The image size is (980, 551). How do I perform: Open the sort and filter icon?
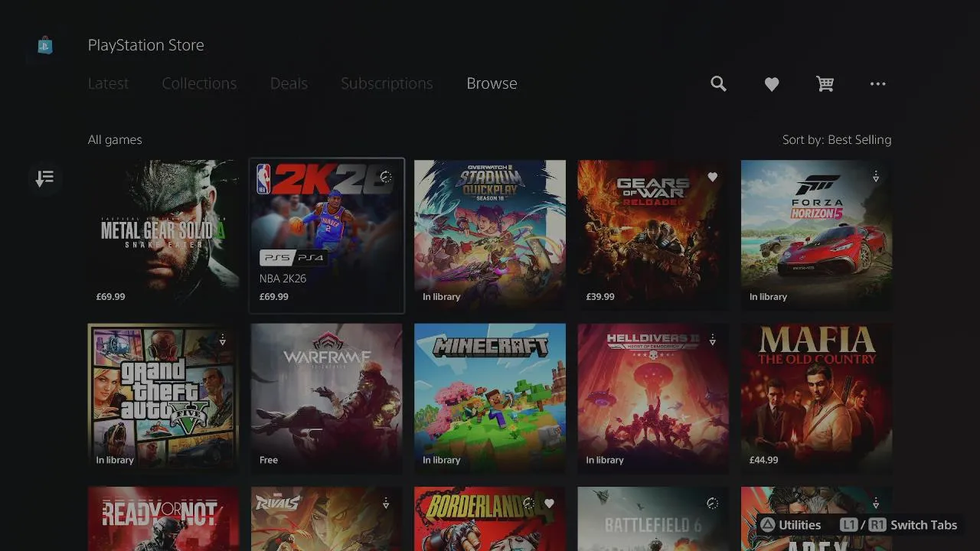click(x=45, y=178)
